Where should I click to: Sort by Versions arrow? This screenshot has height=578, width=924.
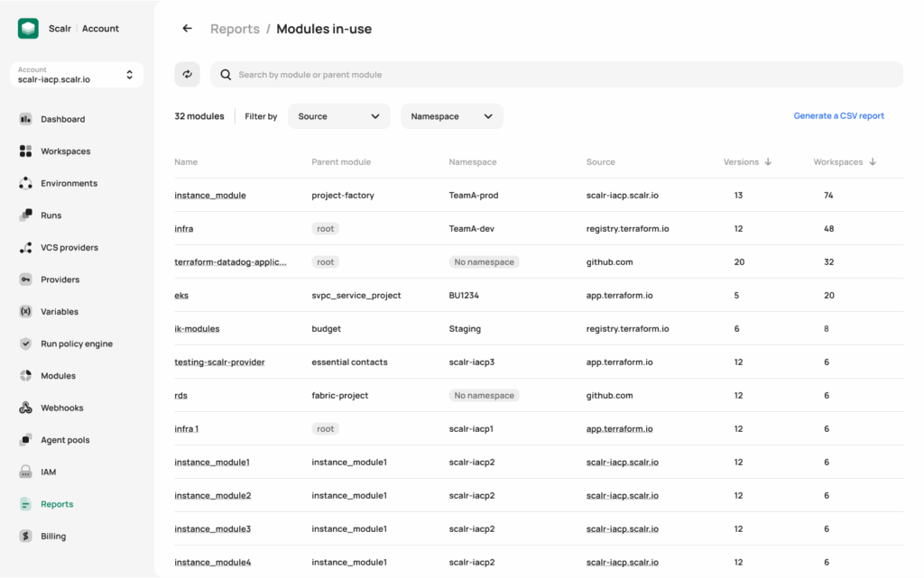768,162
